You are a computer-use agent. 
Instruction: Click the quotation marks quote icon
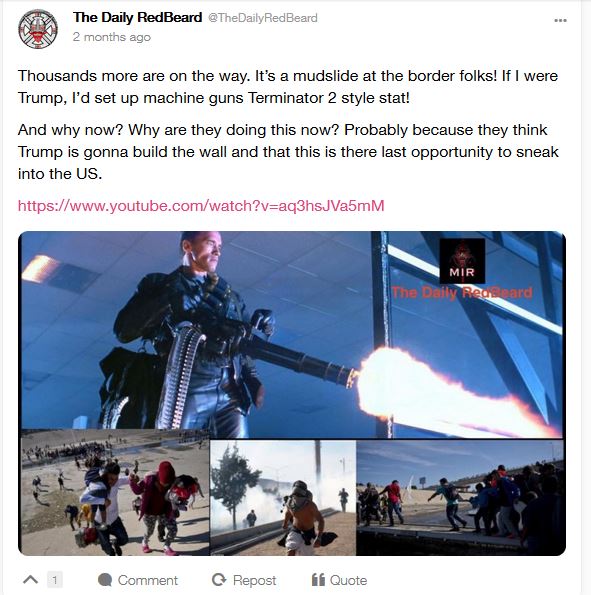[318, 580]
